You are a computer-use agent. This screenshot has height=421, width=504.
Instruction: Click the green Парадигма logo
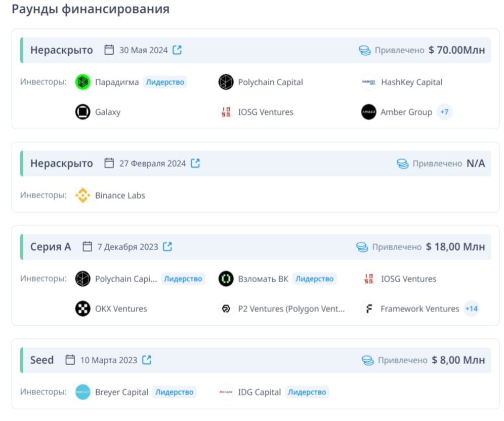click(x=82, y=82)
